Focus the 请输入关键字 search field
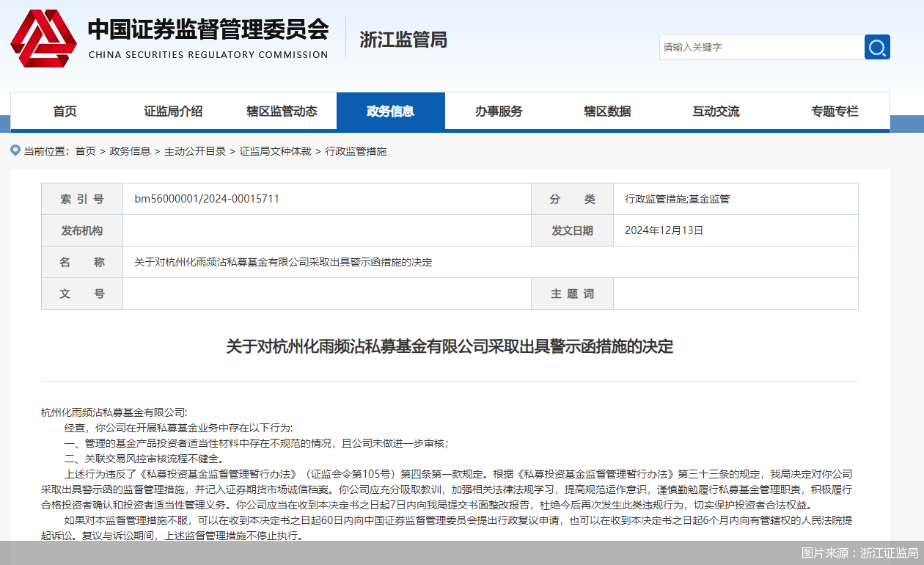Screen dimensions: 924x565 click(x=762, y=47)
